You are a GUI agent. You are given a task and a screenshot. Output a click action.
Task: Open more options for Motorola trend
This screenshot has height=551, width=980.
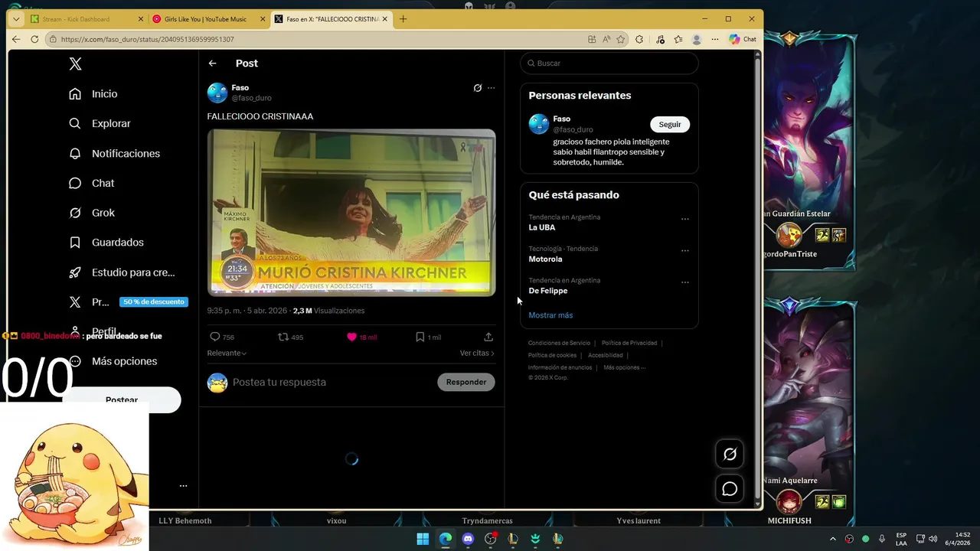[685, 250]
